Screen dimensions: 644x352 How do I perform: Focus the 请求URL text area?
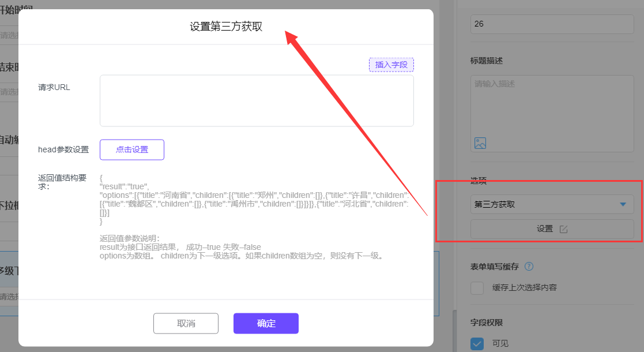click(x=257, y=101)
